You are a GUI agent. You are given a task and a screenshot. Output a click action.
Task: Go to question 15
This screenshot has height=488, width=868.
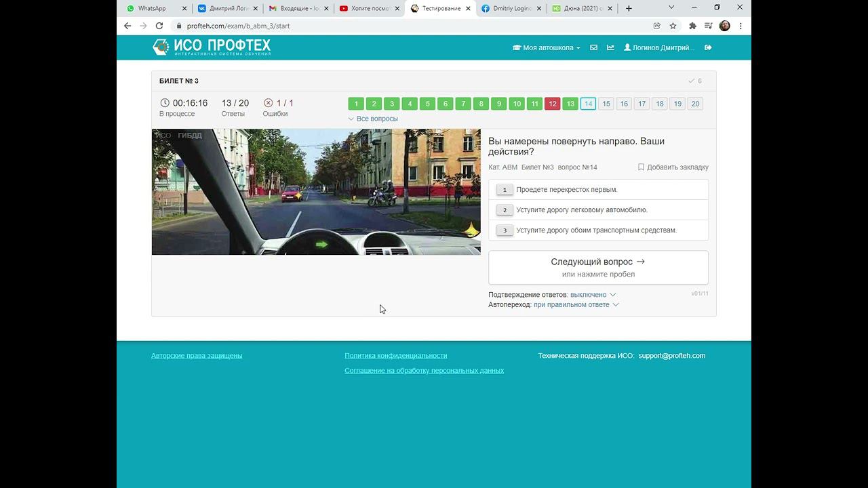606,104
